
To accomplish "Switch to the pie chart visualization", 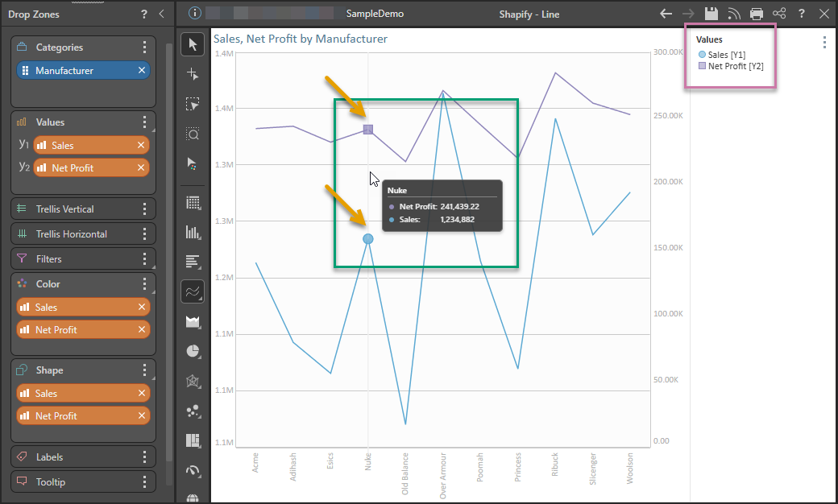I will 193,351.
